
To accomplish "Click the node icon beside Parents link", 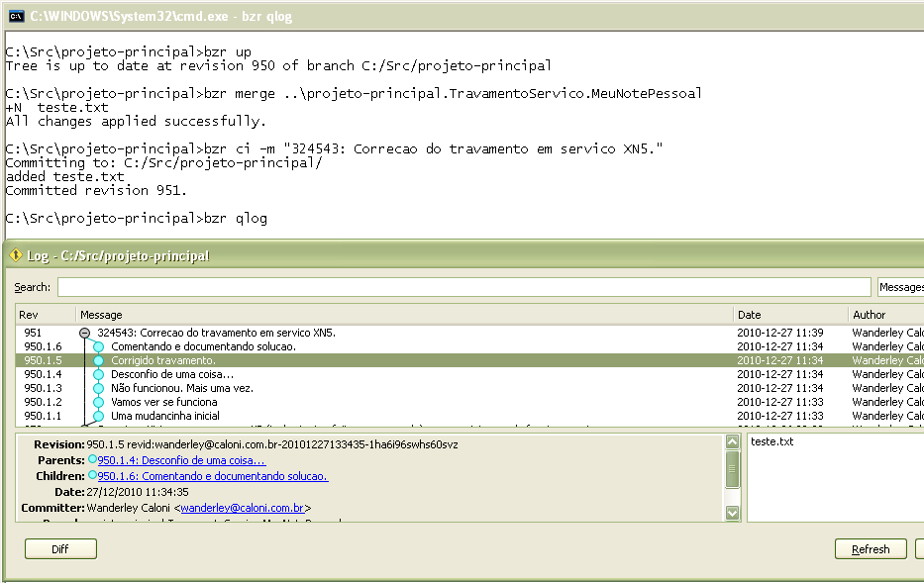I will [92, 460].
